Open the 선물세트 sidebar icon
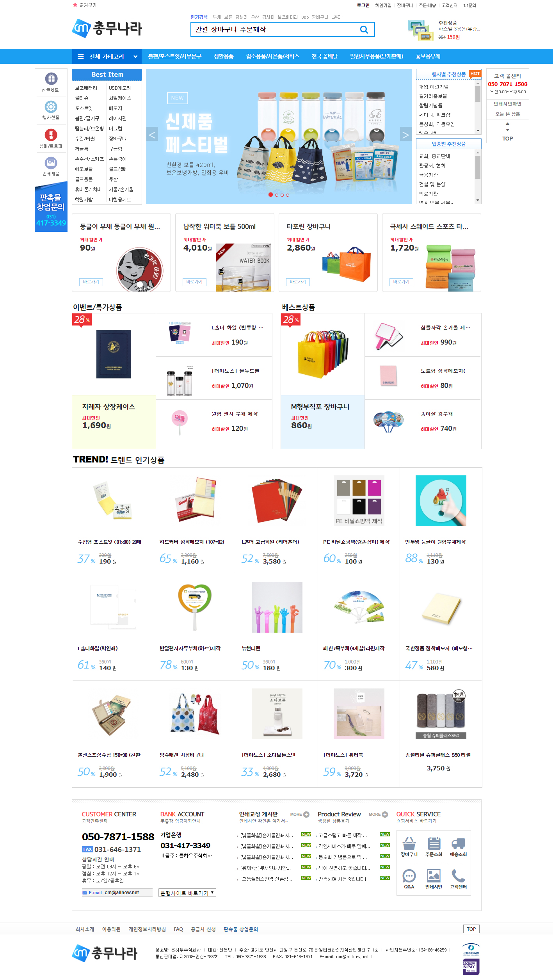Image resolution: width=553 pixels, height=980 pixels. pos(51,79)
